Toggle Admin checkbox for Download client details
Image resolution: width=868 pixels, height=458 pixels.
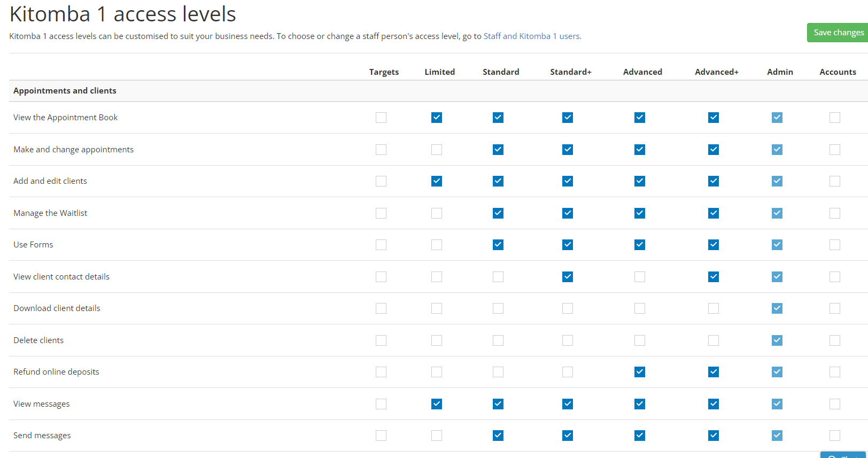[777, 308]
